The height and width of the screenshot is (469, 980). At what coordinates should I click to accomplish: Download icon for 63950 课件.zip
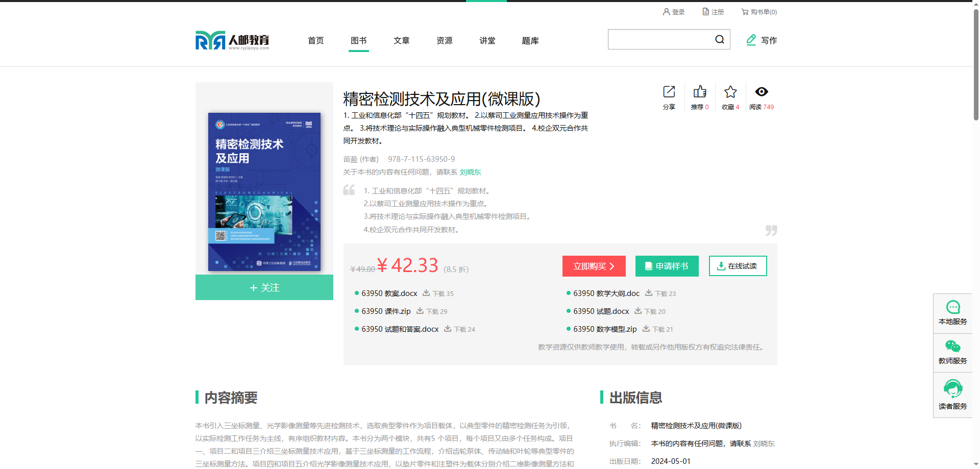coord(420,311)
